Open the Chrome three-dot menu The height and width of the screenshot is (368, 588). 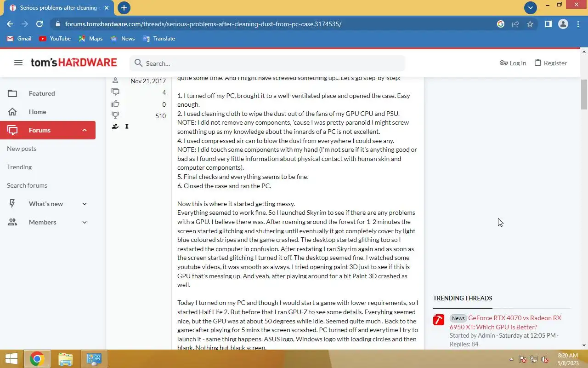[577, 24]
